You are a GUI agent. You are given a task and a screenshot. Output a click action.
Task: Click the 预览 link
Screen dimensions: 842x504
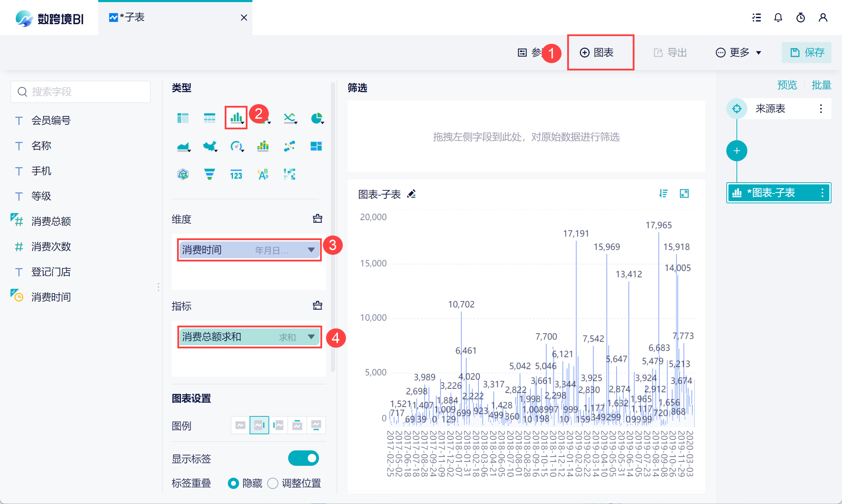pyautogui.click(x=787, y=85)
